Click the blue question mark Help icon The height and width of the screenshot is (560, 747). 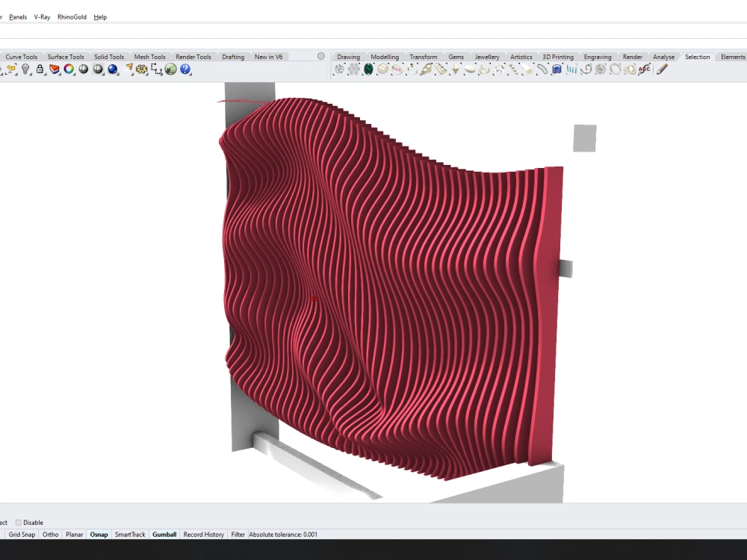pos(185,69)
